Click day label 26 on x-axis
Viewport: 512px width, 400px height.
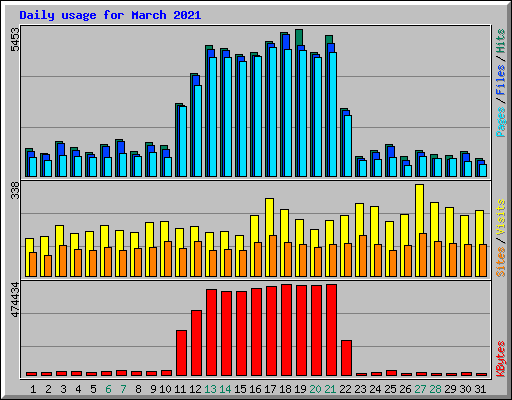coord(405,389)
